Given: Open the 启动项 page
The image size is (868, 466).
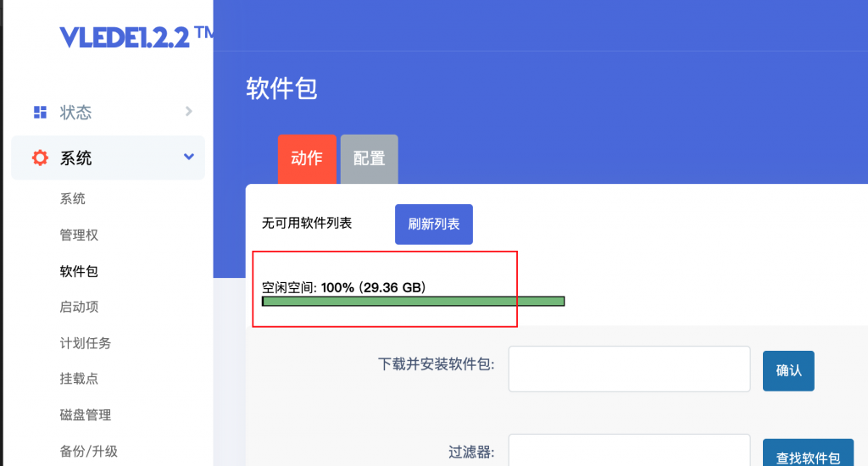Looking at the screenshot, I should coord(80,307).
